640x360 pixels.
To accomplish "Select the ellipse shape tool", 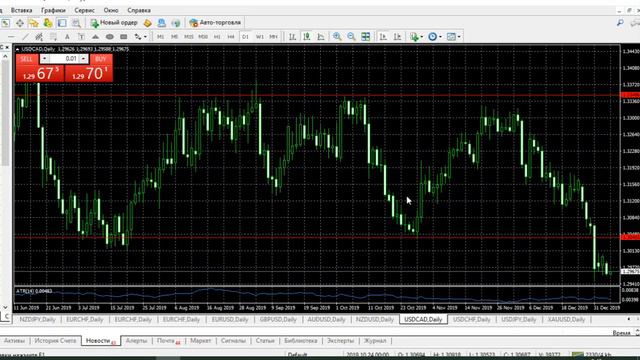I will [x=109, y=37].
